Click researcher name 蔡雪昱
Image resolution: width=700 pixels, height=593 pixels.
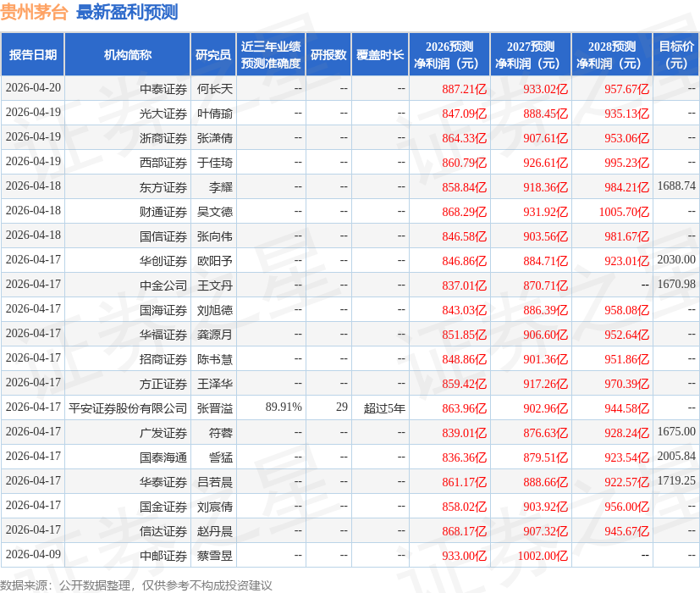(x=214, y=555)
